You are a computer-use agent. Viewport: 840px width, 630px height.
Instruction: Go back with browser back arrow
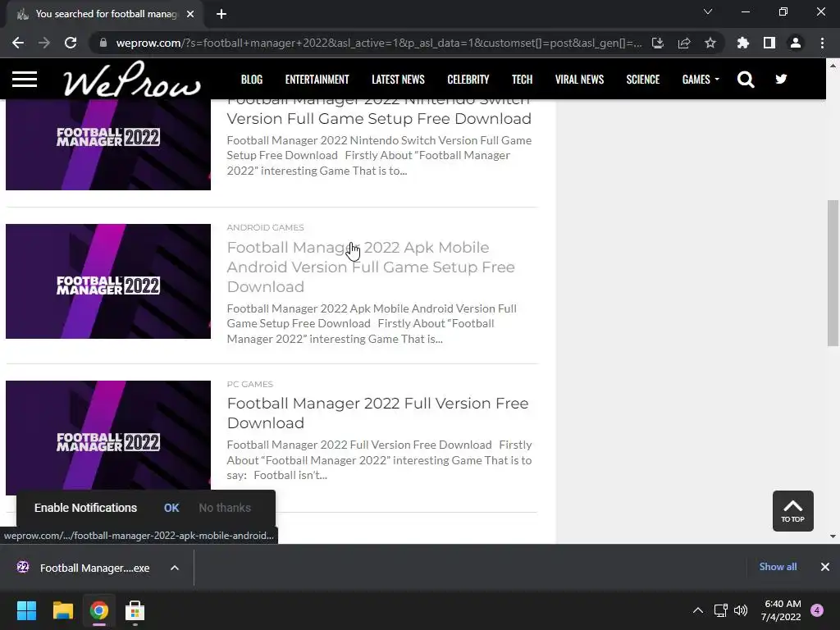tap(18, 43)
